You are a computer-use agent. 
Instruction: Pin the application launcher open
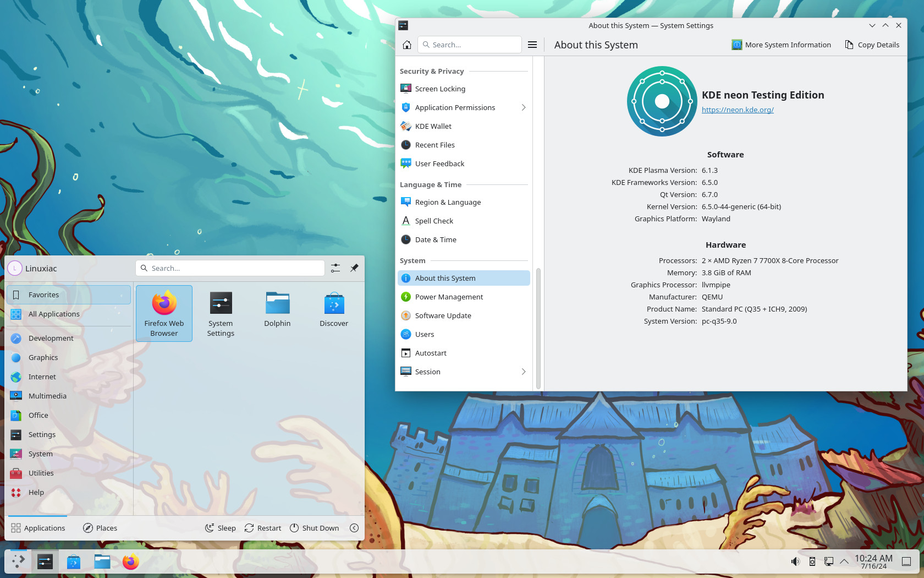click(354, 268)
